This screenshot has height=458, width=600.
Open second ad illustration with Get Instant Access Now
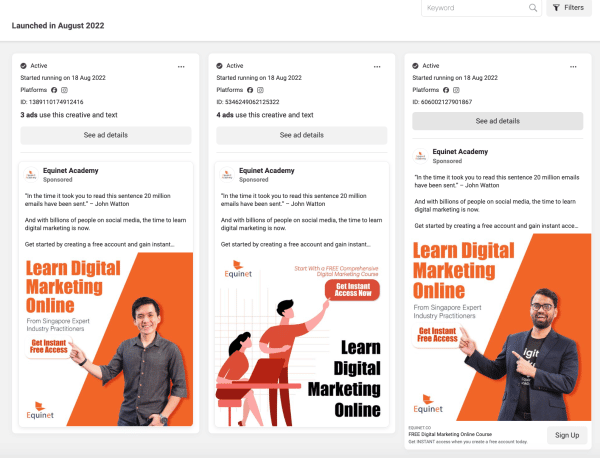tap(302, 339)
